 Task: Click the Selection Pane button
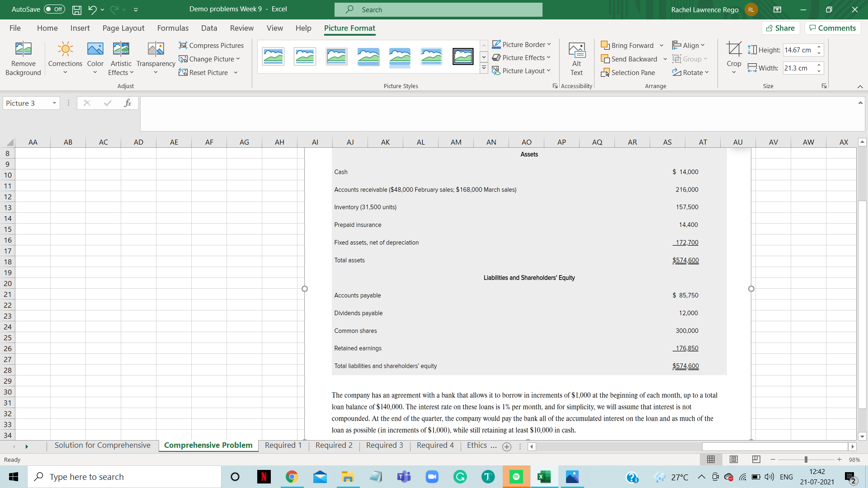coord(628,72)
